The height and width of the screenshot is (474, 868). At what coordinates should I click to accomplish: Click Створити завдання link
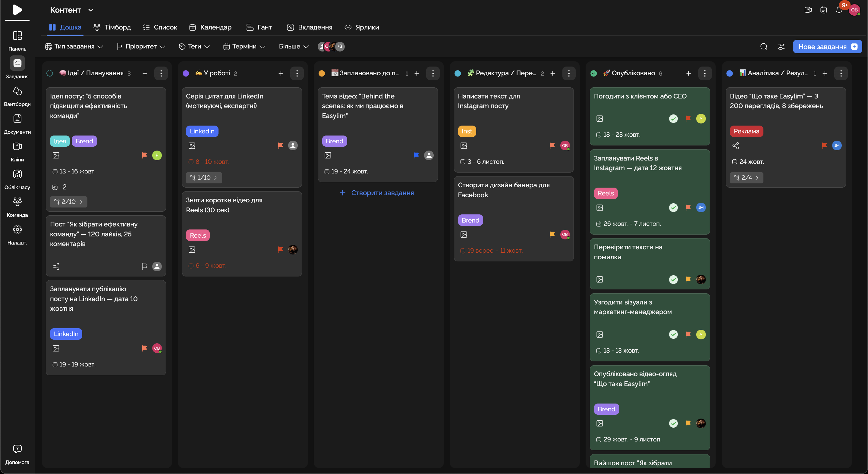click(377, 193)
